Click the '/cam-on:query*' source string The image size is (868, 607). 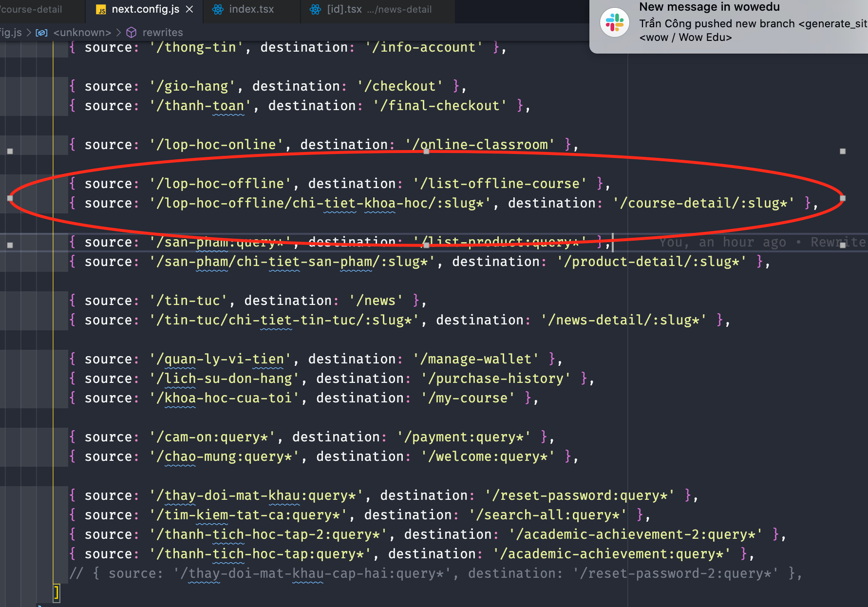point(212,437)
